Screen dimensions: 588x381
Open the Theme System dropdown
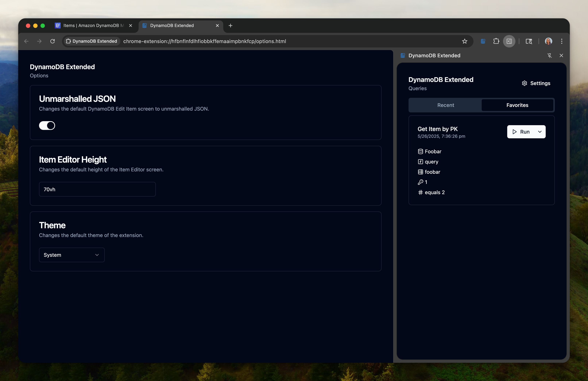coord(72,255)
